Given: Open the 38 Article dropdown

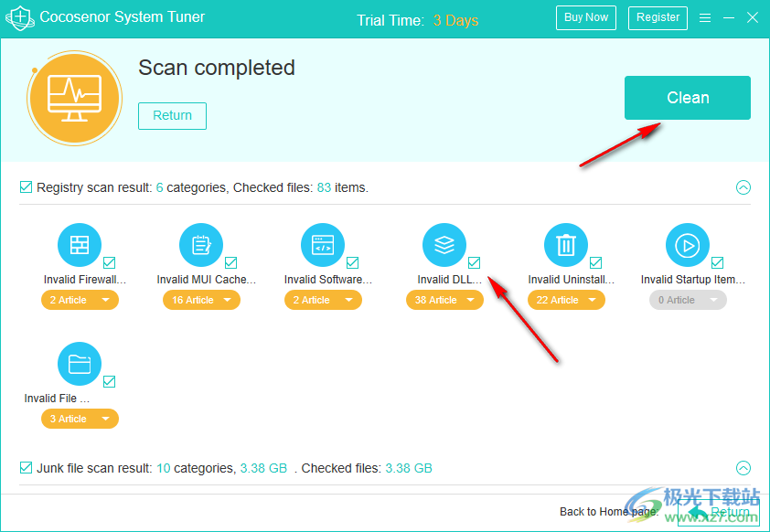Looking at the screenshot, I should click(444, 300).
